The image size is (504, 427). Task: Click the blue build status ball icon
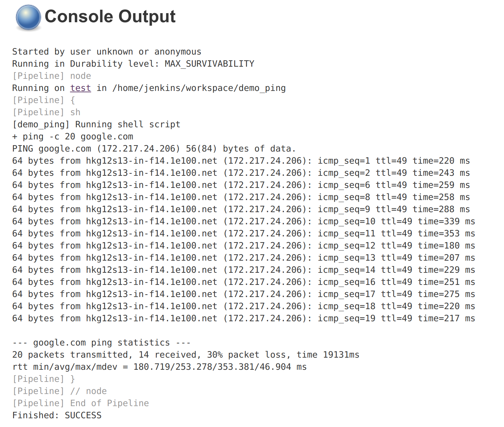(28, 18)
